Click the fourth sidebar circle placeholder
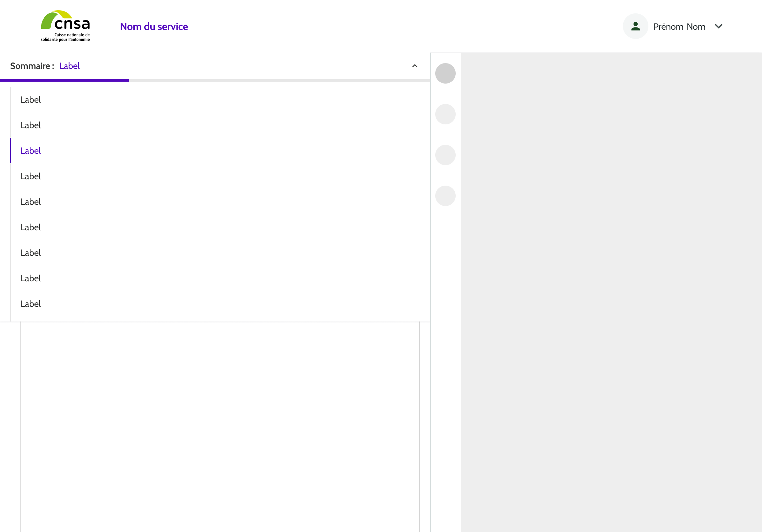The image size is (762, 532). coord(445,196)
